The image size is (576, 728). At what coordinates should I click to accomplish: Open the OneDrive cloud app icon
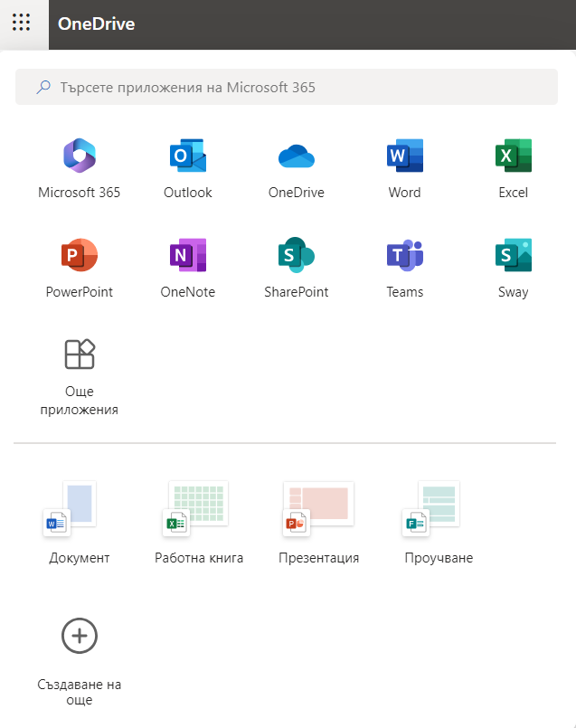tap(297, 156)
